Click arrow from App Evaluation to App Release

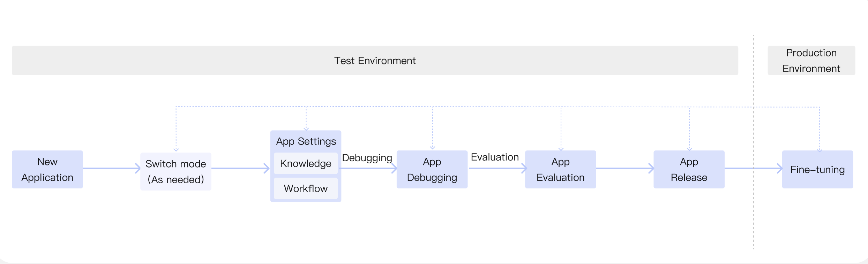[x=624, y=169]
